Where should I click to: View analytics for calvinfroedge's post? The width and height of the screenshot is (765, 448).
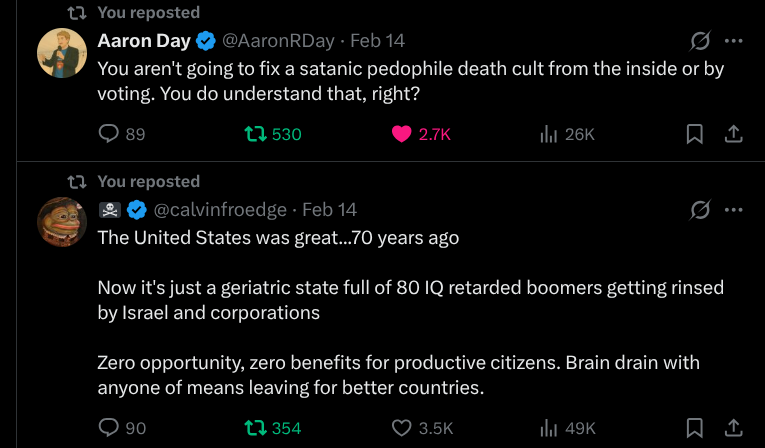[x=548, y=428]
